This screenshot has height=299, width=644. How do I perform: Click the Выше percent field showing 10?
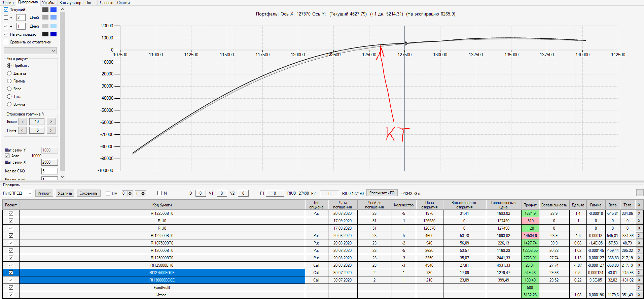[x=37, y=122]
